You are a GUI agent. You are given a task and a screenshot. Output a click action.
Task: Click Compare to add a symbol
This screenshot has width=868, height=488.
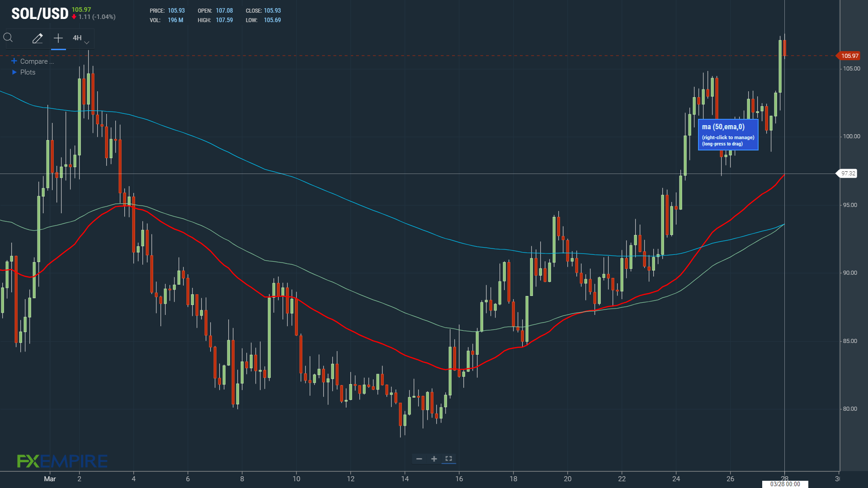tap(33, 61)
